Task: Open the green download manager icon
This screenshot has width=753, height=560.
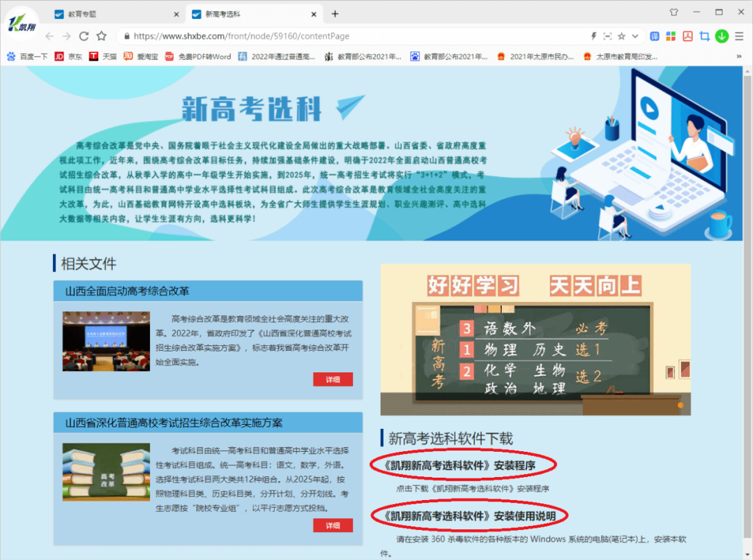Action: pos(722,36)
